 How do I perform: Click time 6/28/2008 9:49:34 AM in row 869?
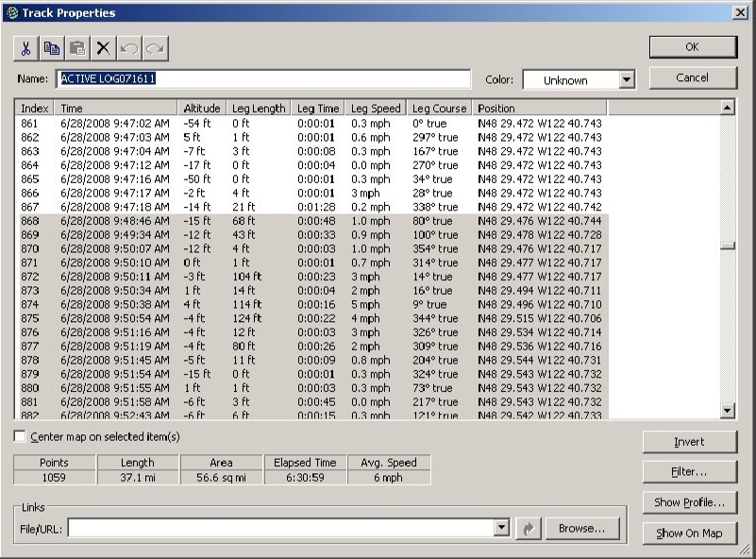coord(115,235)
